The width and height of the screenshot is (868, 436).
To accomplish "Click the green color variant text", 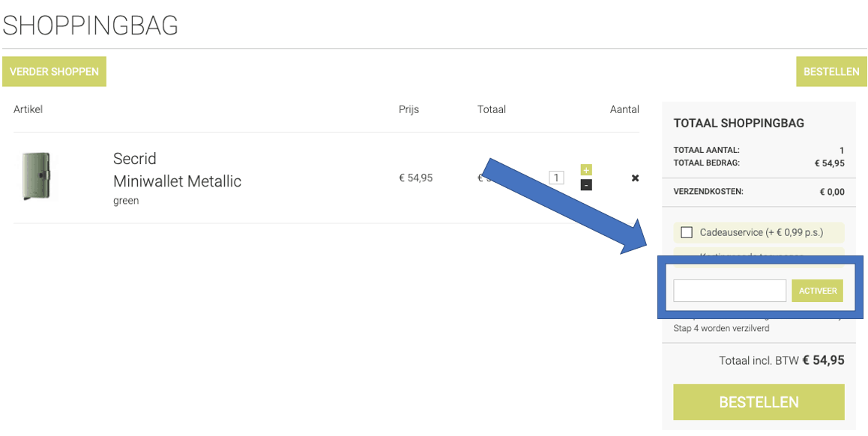I will pyautogui.click(x=126, y=201).
